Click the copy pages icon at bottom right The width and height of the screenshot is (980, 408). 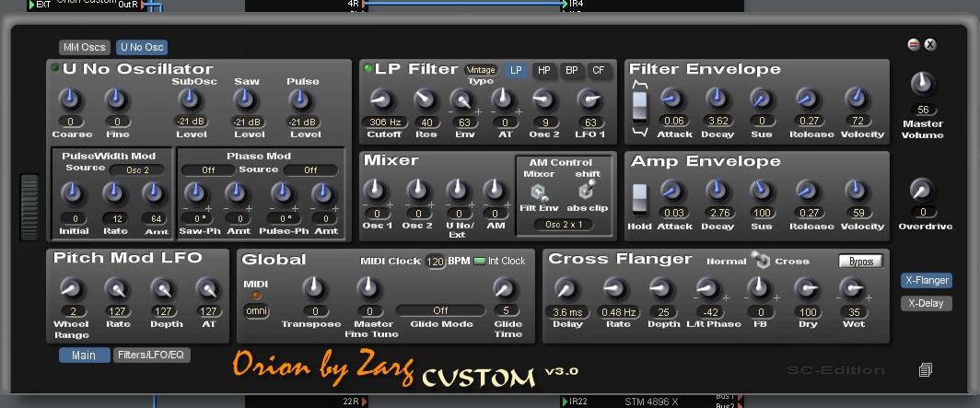click(926, 370)
